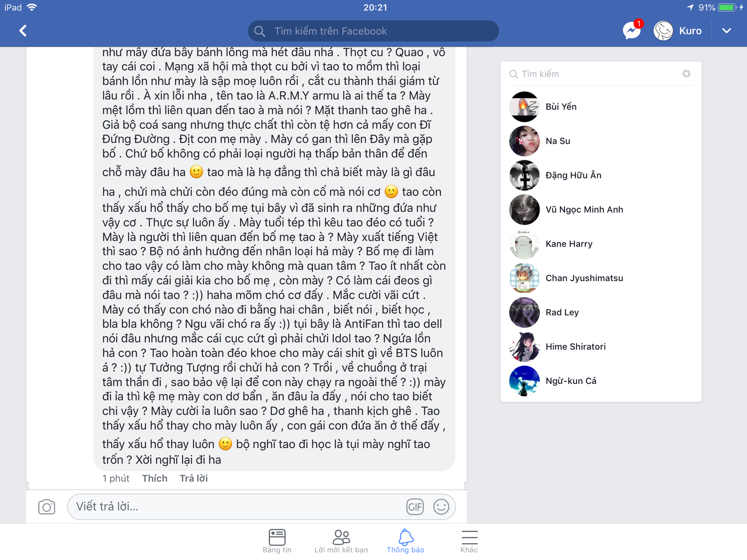The image size is (747, 560).
Task: Select the Thông báo tab
Action: 405,541
